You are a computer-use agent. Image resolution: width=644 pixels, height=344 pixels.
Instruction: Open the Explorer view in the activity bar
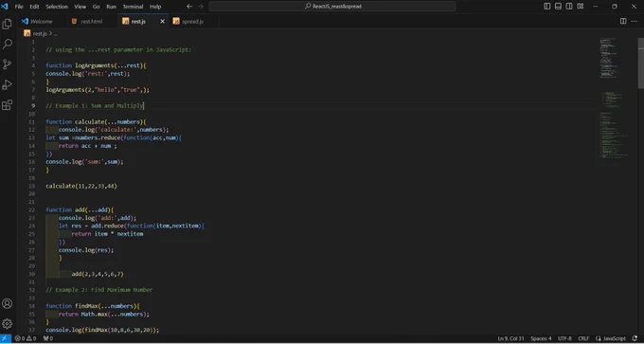tap(7, 25)
